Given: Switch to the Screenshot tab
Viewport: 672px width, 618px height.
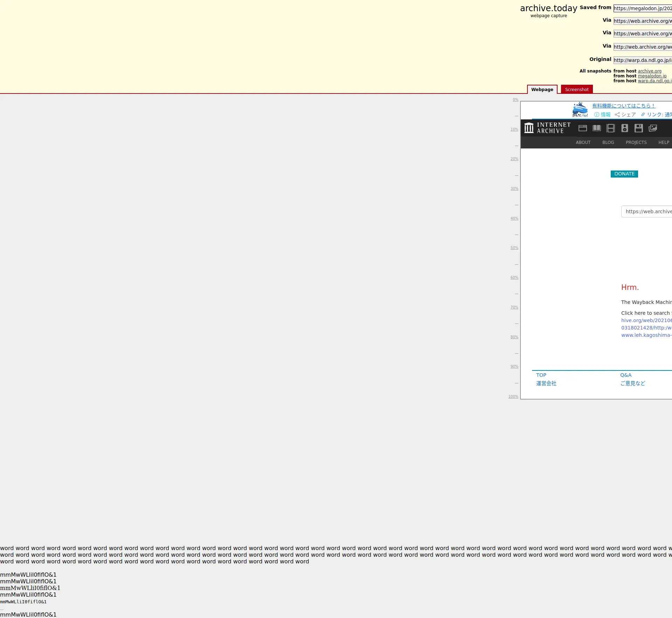Looking at the screenshot, I should click(576, 90).
